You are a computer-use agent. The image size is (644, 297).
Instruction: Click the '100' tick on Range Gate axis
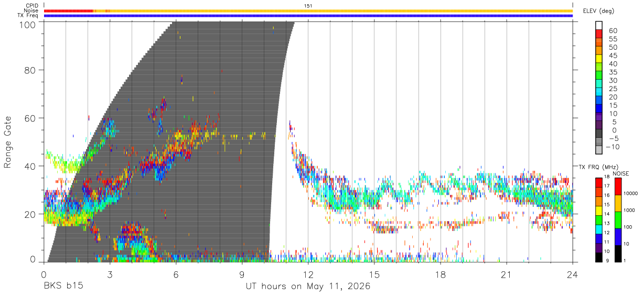tap(29, 24)
